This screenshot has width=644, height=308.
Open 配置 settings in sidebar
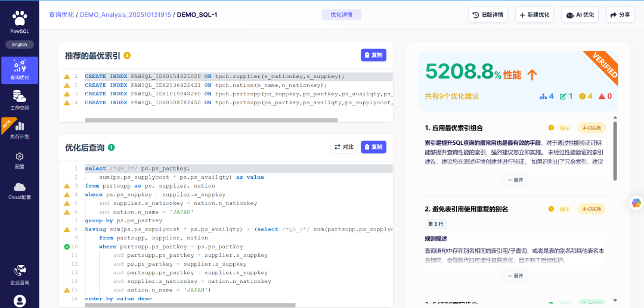(x=20, y=161)
